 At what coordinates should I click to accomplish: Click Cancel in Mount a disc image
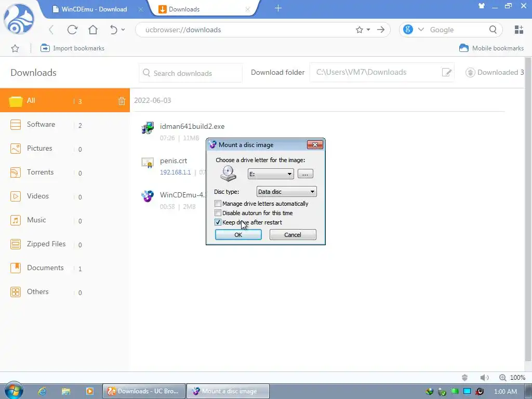tap(293, 234)
